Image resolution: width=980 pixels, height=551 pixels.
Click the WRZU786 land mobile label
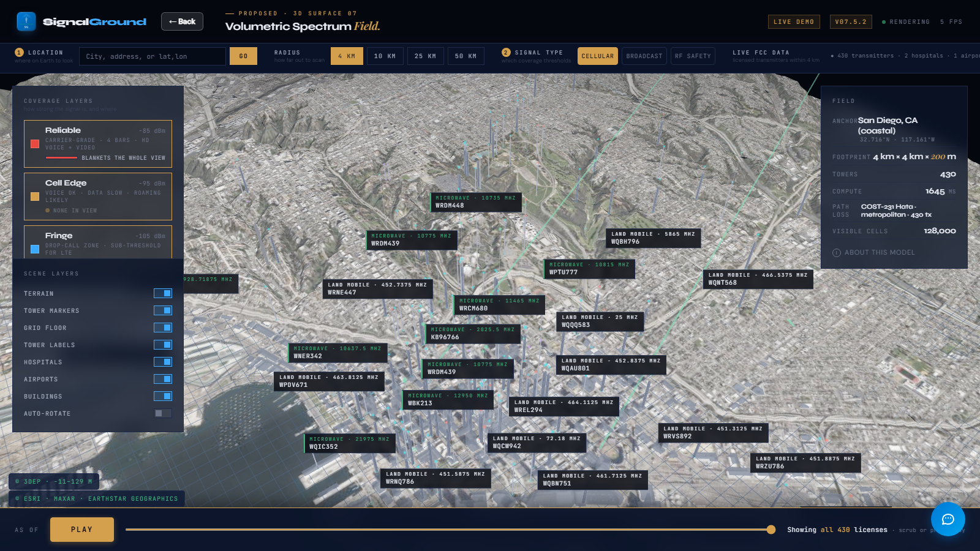pos(805,463)
